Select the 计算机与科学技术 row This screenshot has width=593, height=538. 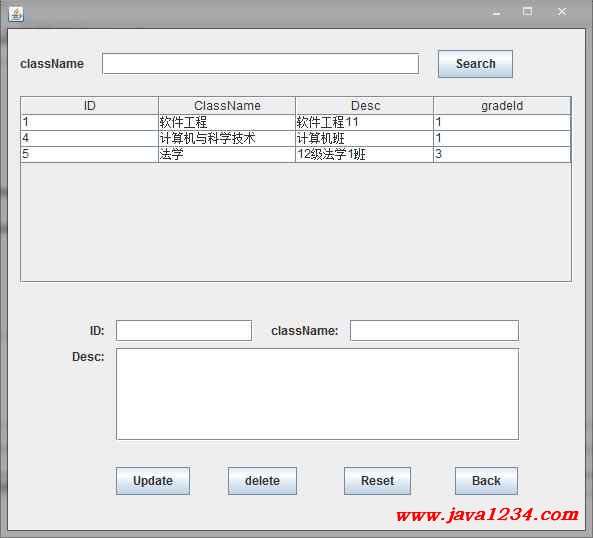click(x=296, y=138)
